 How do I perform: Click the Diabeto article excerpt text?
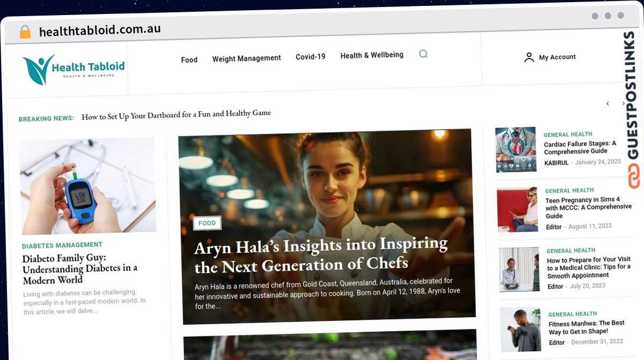[x=84, y=301]
